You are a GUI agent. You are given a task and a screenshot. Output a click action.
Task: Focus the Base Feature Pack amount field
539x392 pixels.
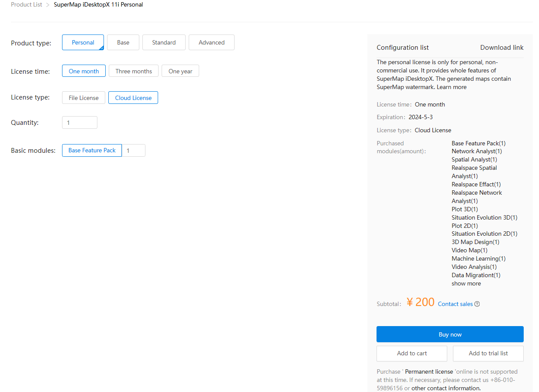(x=134, y=150)
